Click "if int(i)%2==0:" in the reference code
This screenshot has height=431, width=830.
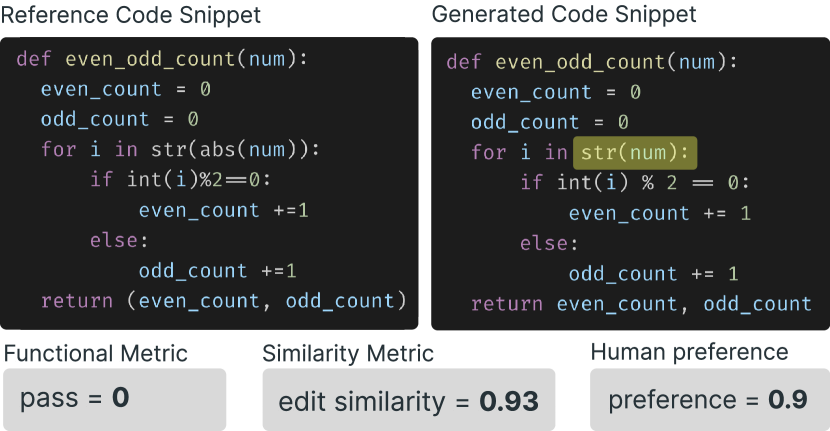(181, 180)
